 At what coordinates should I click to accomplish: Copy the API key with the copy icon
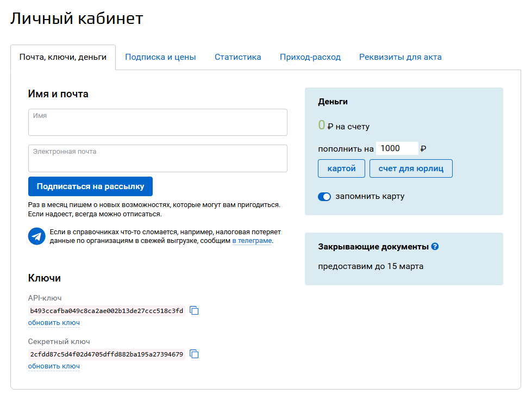point(195,311)
